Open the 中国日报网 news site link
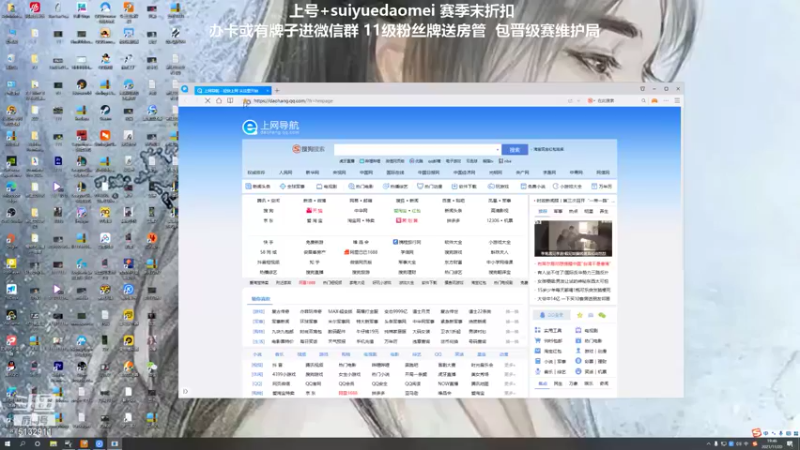Image resolution: width=800 pixels, height=450 pixels. [x=428, y=173]
